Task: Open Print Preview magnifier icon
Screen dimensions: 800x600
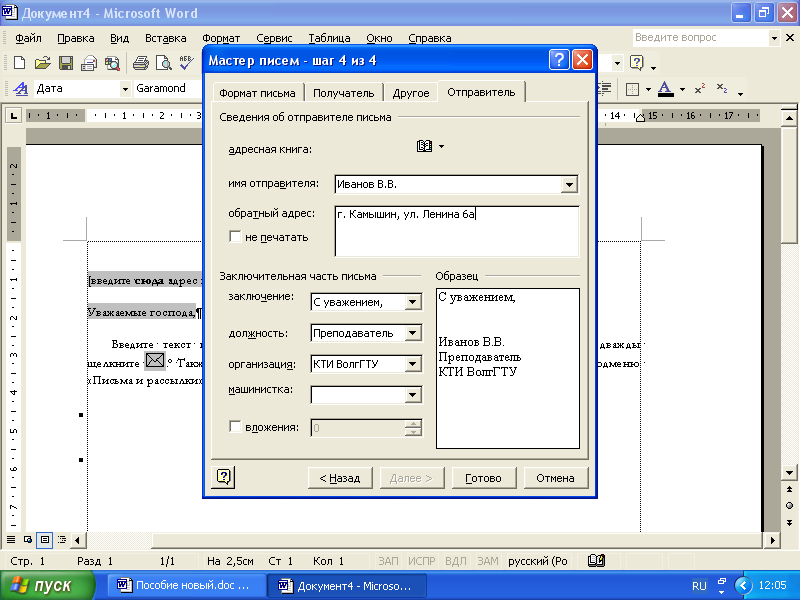Action: point(164,63)
